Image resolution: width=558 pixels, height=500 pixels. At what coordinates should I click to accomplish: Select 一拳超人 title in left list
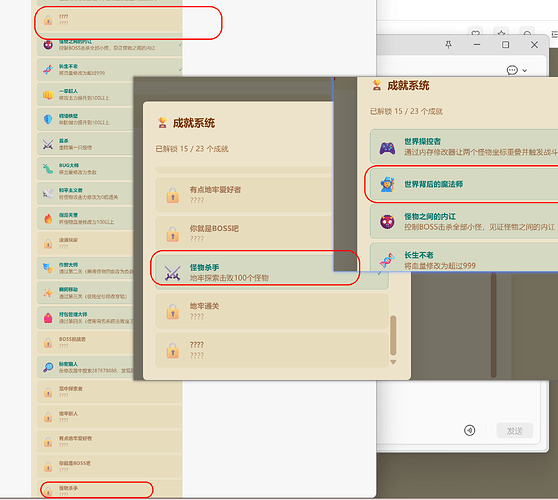coord(68,91)
